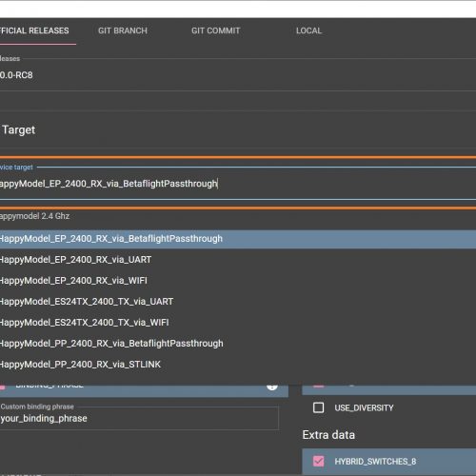
Task: Click the Happymodel 2.4 Ghz group heading
Action: click(x=34, y=216)
